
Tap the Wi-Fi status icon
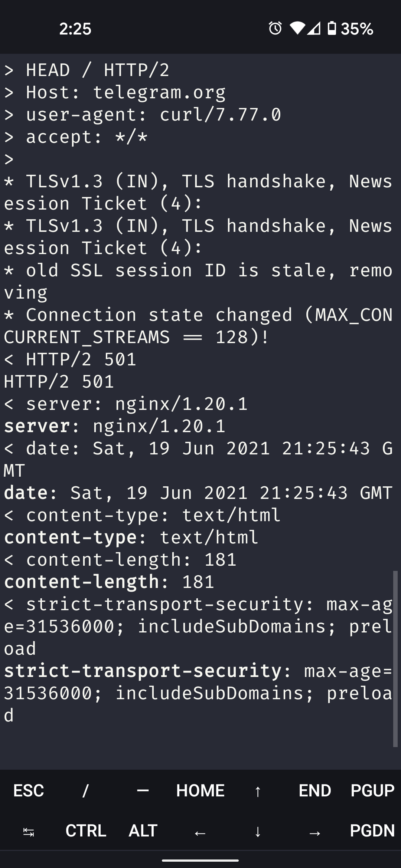point(297,28)
